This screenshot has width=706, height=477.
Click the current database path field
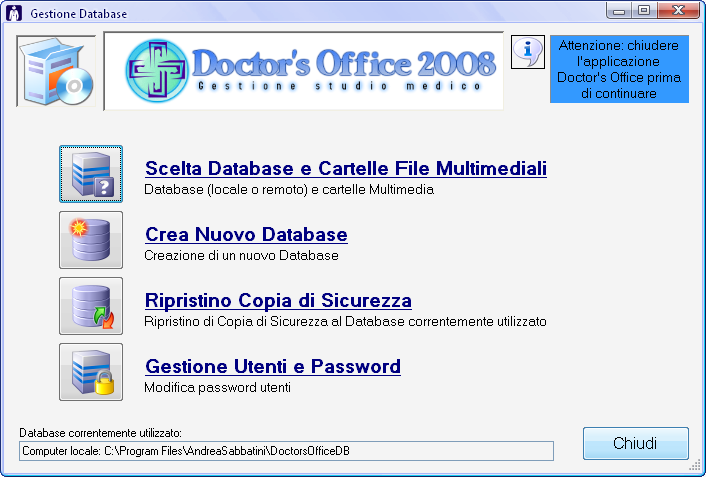(x=286, y=451)
